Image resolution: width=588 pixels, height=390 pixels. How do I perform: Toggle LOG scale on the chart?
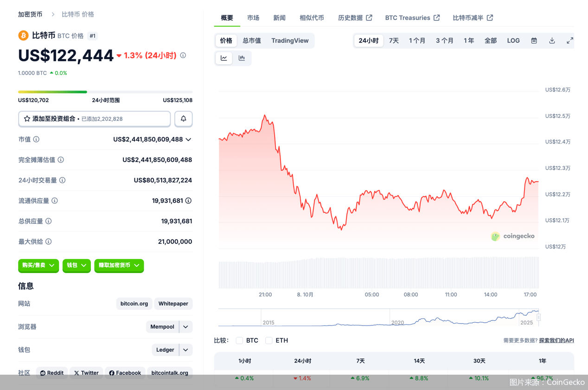[x=513, y=40]
